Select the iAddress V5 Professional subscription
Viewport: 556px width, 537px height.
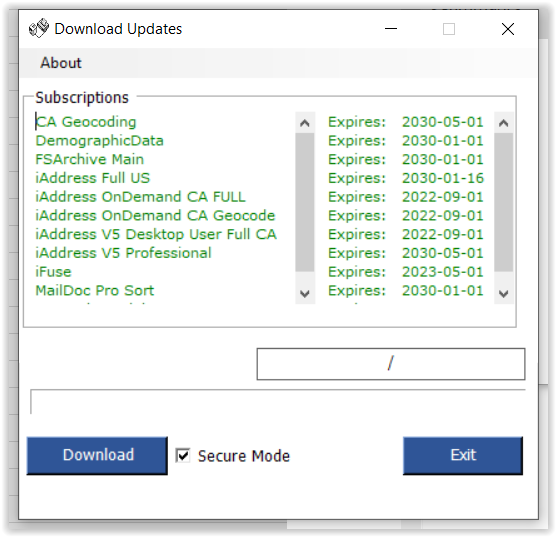coord(123,253)
